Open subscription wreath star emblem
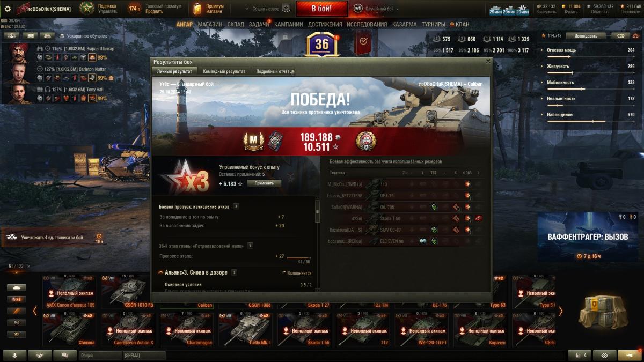Viewport: 644px width, 362px height. coord(87,9)
